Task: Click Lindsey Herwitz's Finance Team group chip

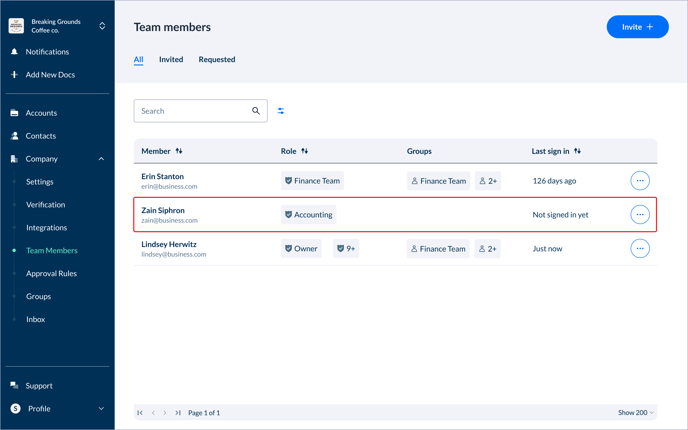Action: coord(438,249)
